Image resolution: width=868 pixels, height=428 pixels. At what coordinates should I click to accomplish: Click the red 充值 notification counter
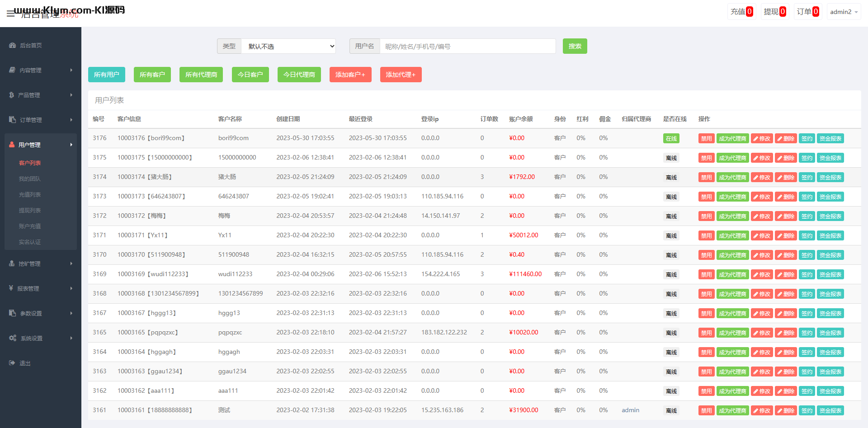pos(749,12)
